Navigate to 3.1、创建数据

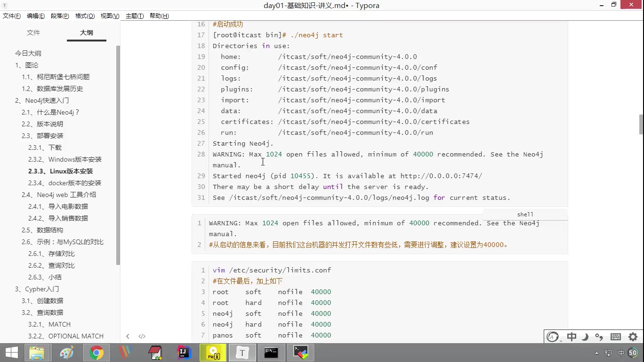(x=42, y=301)
